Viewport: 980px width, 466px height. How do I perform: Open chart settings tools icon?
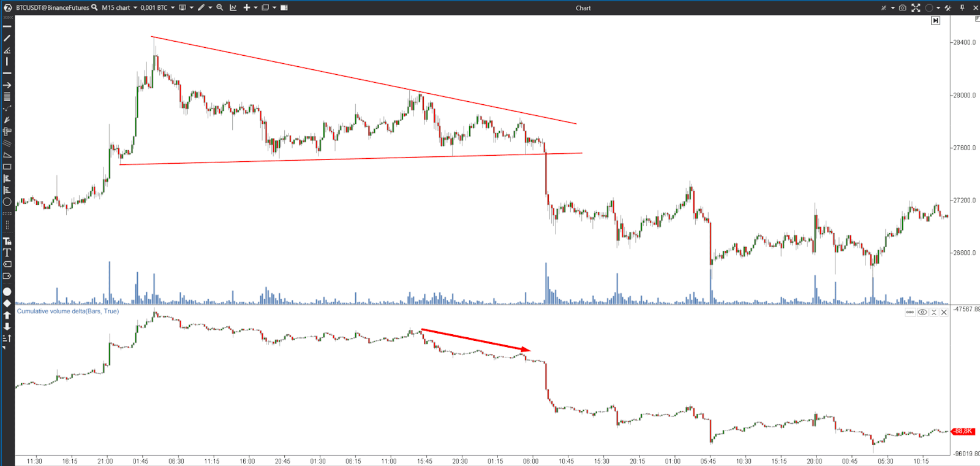click(x=948, y=7)
